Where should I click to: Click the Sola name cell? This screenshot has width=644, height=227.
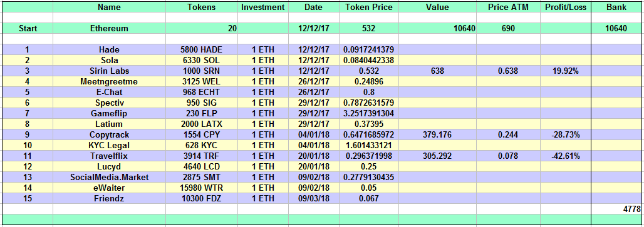pos(109,60)
